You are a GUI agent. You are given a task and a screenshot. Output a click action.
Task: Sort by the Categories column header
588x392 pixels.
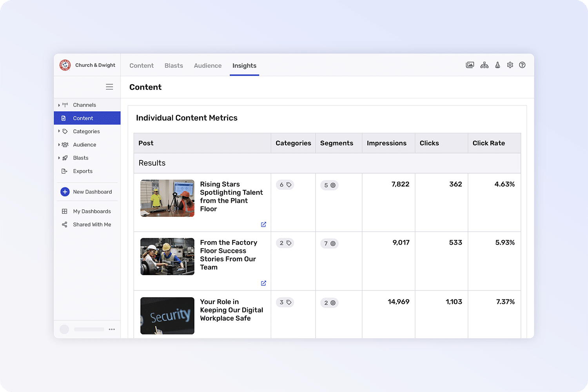click(x=293, y=143)
